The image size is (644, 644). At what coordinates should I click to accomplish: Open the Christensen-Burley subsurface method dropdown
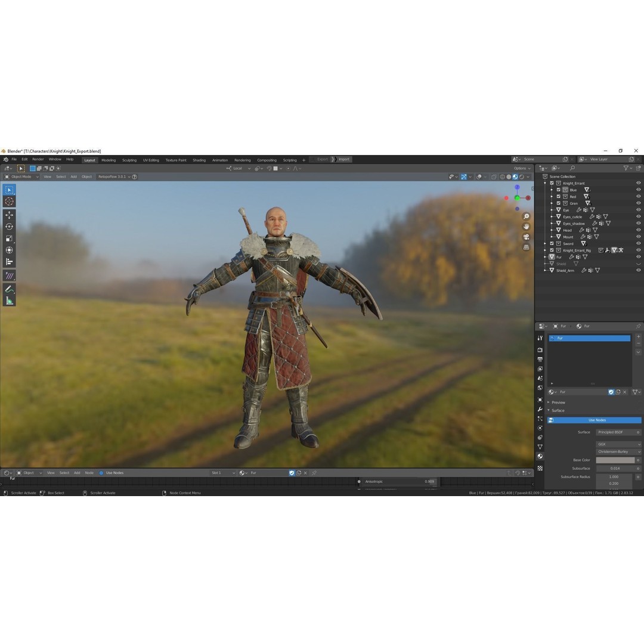coord(618,451)
